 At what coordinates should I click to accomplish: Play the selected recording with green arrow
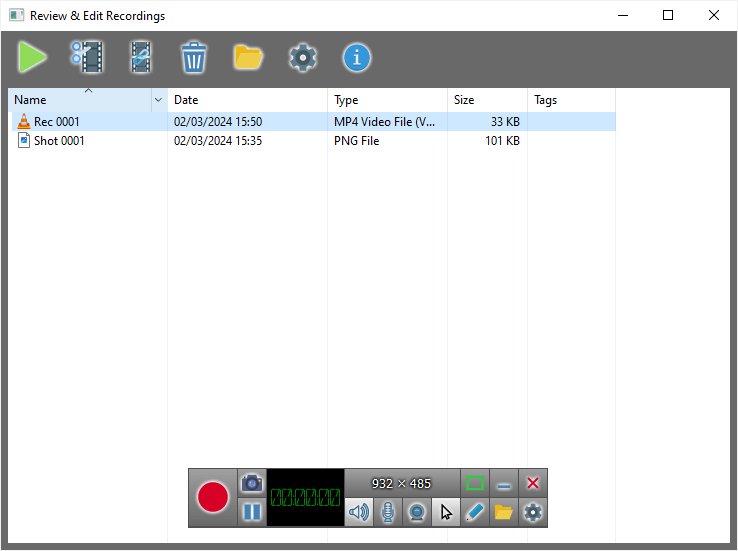(x=32, y=57)
